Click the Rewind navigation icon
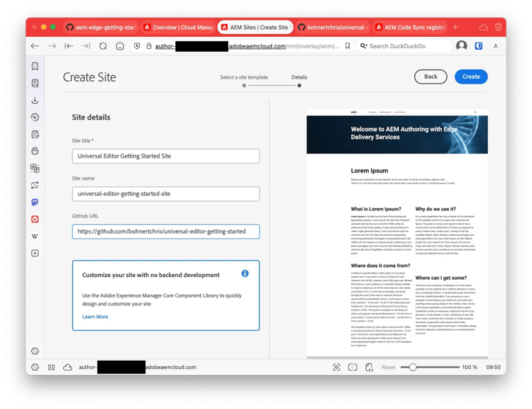Screen dimensions: 532x409 click(69, 46)
